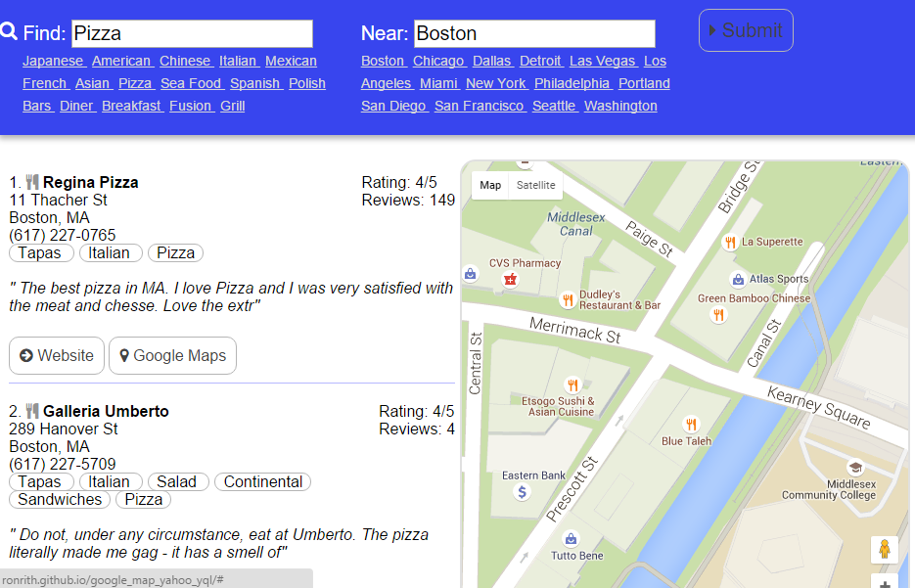Click into the Find search field
915x588 pixels.
coord(192,33)
